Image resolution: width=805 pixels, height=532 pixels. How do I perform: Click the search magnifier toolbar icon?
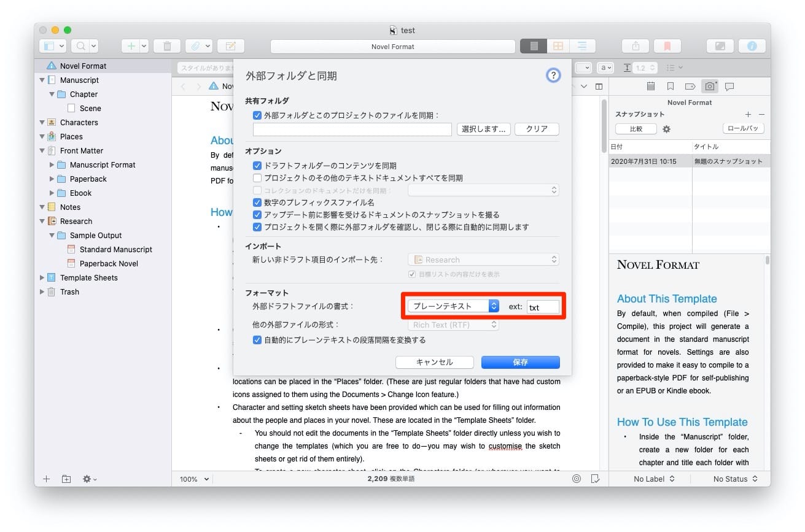80,46
